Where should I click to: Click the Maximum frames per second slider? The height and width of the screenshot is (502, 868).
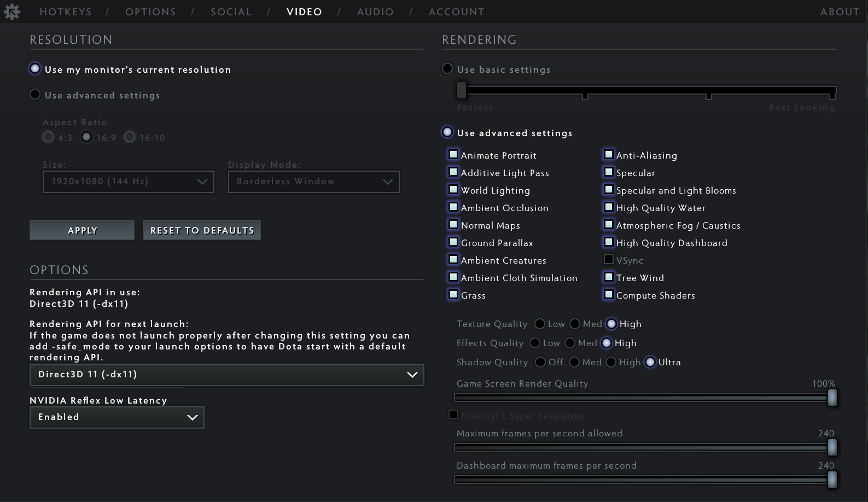645,447
